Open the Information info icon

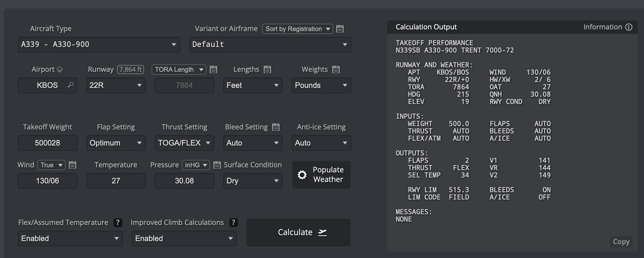pyautogui.click(x=629, y=27)
